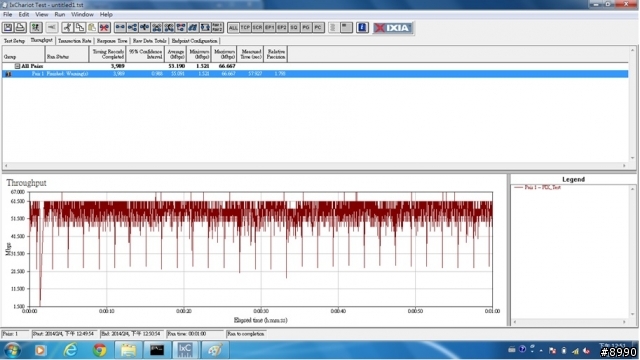640x360 pixels.
Task: Open the File menu
Action: [x=7, y=14]
